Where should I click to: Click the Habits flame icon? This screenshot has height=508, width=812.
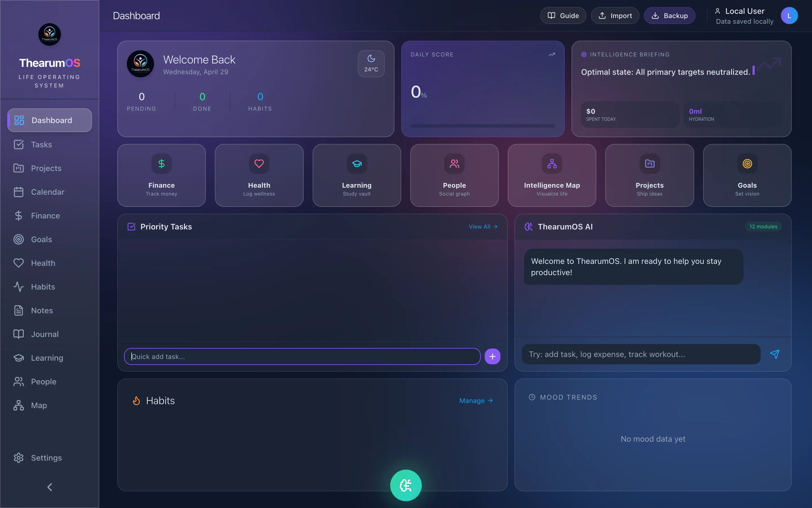click(136, 400)
